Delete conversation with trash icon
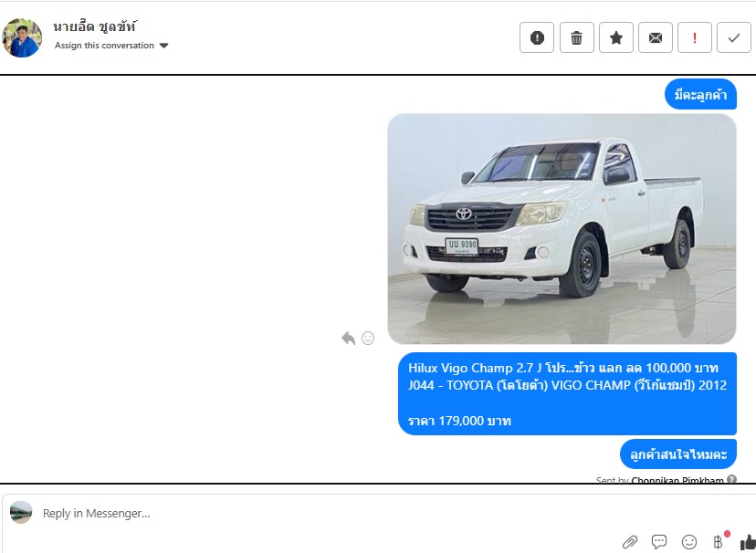 pyautogui.click(x=577, y=37)
